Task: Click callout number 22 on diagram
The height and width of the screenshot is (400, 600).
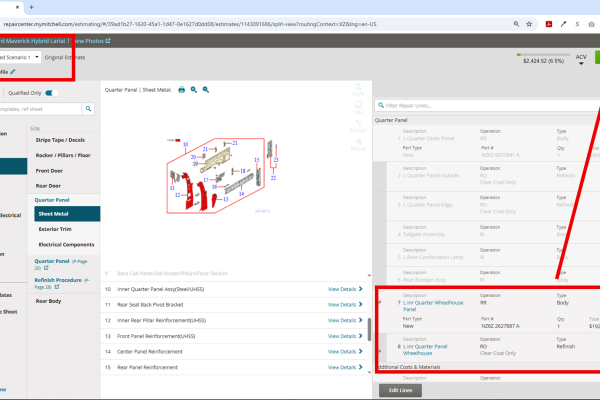Action: (273, 178)
